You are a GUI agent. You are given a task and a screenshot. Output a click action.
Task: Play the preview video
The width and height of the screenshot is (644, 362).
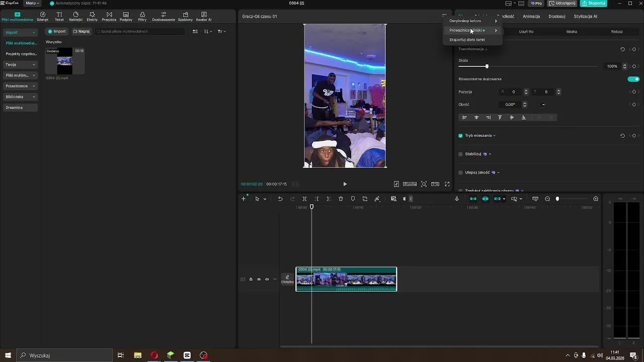coord(345,184)
